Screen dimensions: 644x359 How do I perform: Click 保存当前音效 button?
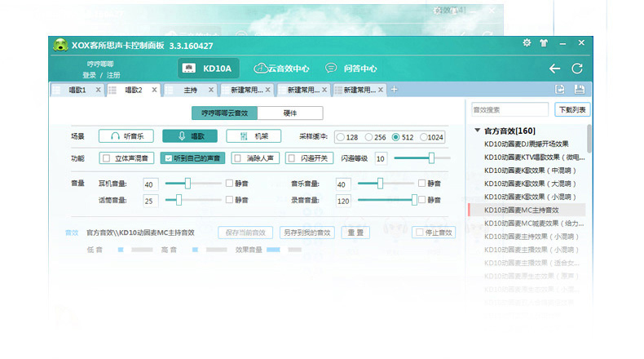tap(245, 233)
